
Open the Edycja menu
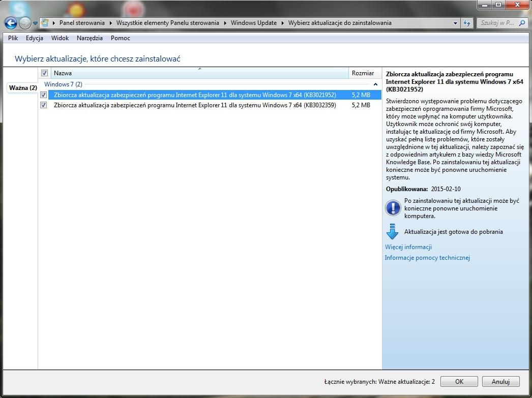point(34,38)
